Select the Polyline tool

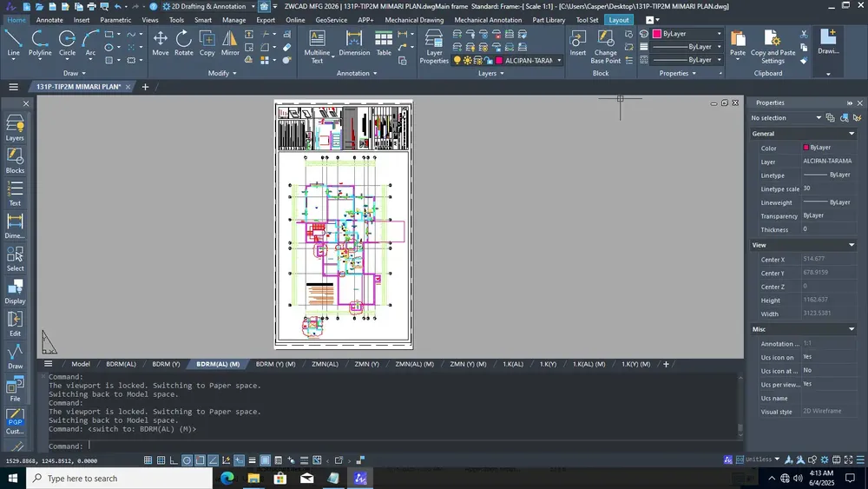pyautogui.click(x=40, y=43)
